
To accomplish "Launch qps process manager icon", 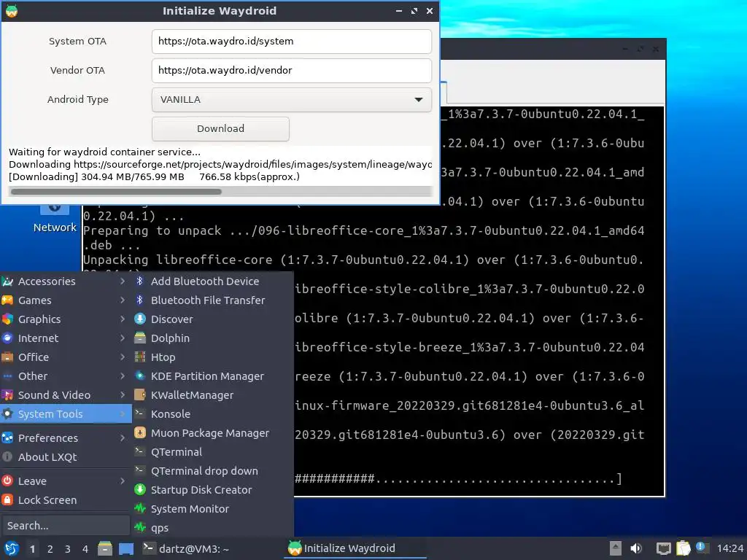I will point(139,528).
